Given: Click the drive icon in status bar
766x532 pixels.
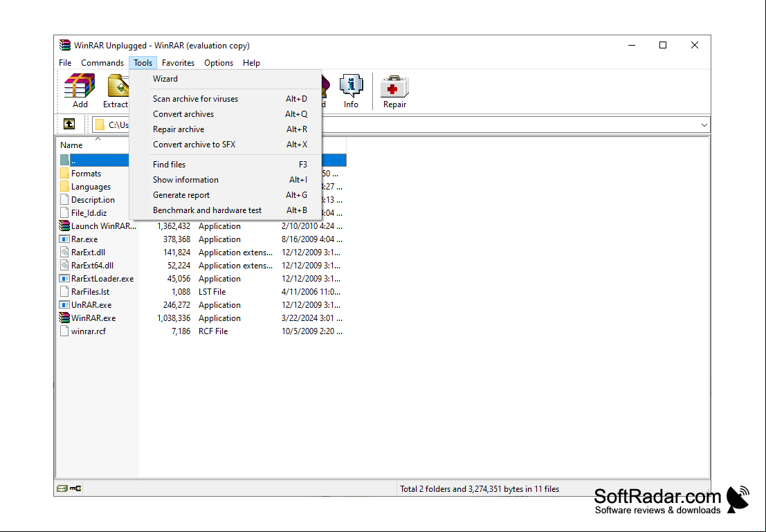Looking at the screenshot, I should coord(62,488).
